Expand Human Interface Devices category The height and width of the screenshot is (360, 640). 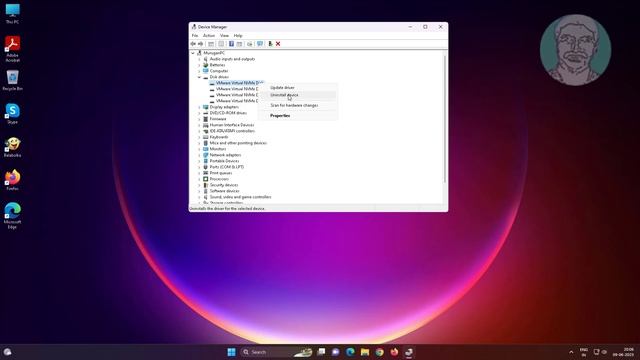[x=199, y=125]
